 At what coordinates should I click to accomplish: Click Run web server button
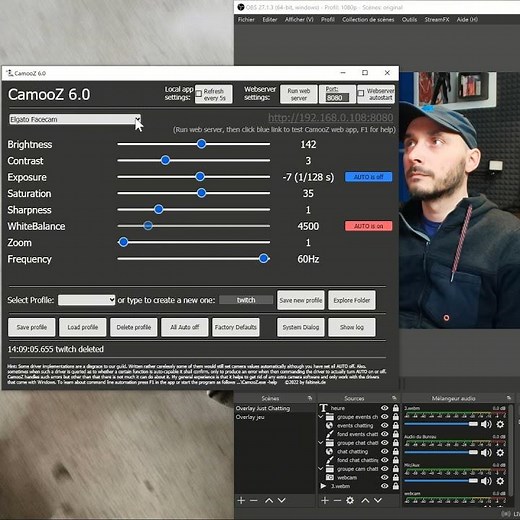click(299, 94)
